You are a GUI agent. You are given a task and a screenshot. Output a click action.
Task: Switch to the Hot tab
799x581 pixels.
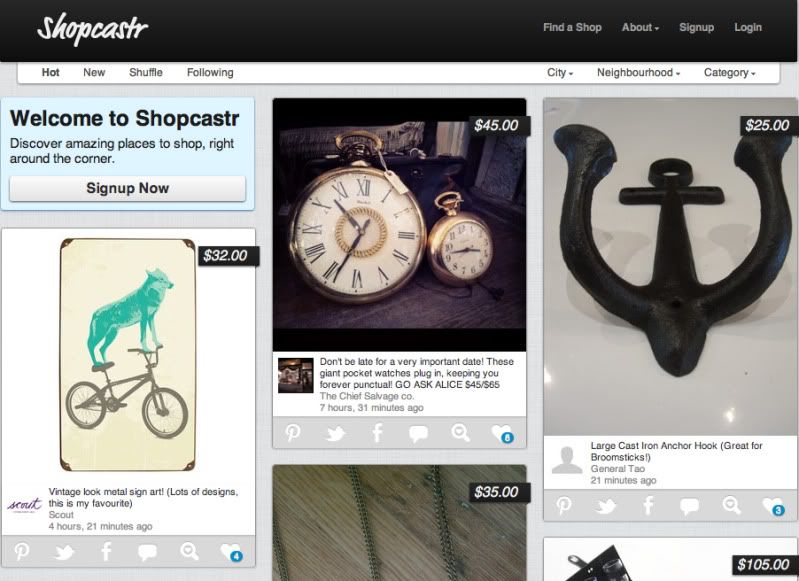50,72
